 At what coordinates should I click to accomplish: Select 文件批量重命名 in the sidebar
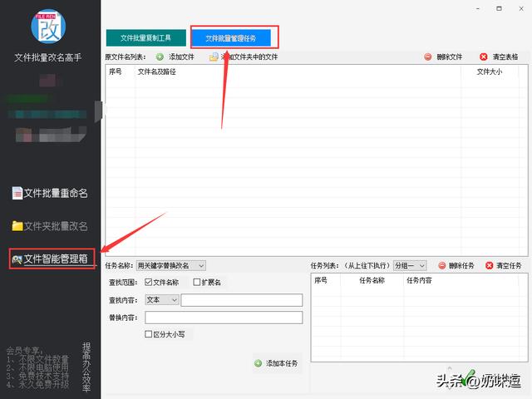[50, 193]
